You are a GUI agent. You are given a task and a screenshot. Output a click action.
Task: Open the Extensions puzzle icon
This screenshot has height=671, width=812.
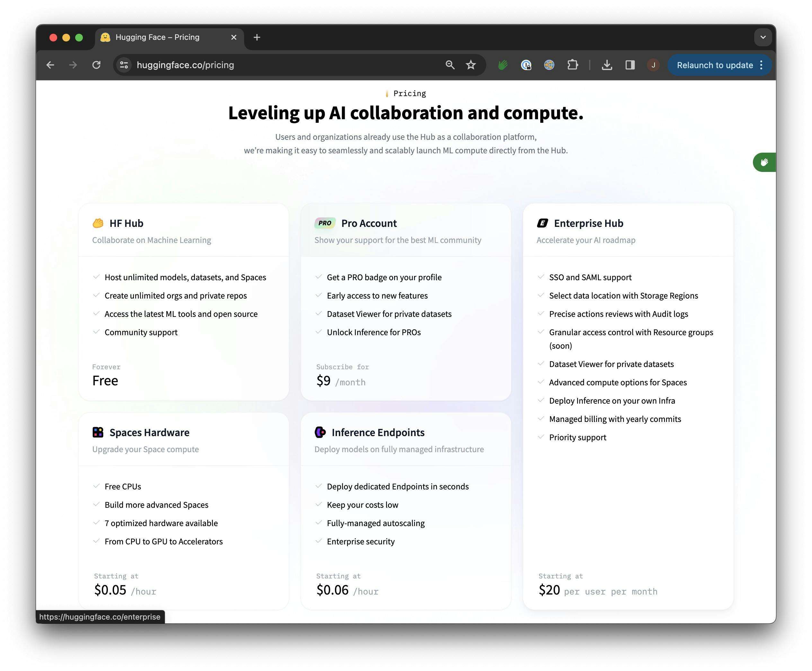pyautogui.click(x=572, y=65)
